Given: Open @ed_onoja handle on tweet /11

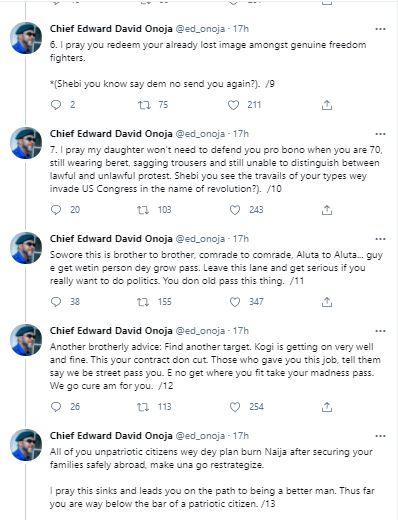Looking at the screenshot, I should click(200, 239).
